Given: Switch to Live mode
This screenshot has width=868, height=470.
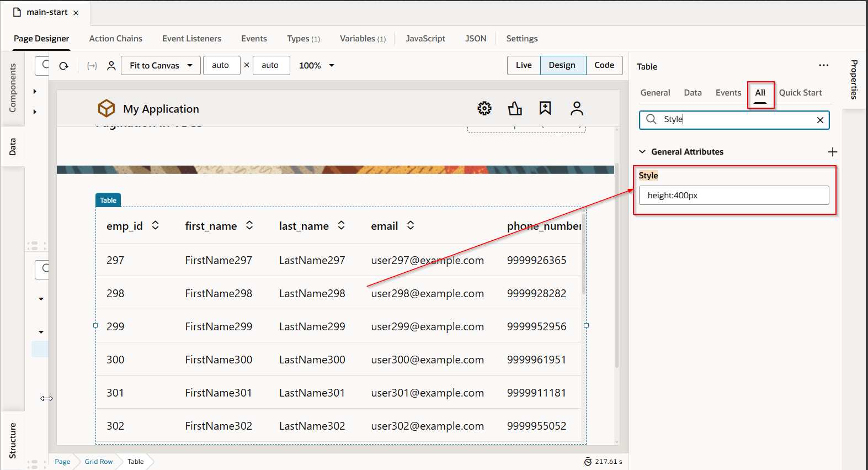Looking at the screenshot, I should 524,65.
